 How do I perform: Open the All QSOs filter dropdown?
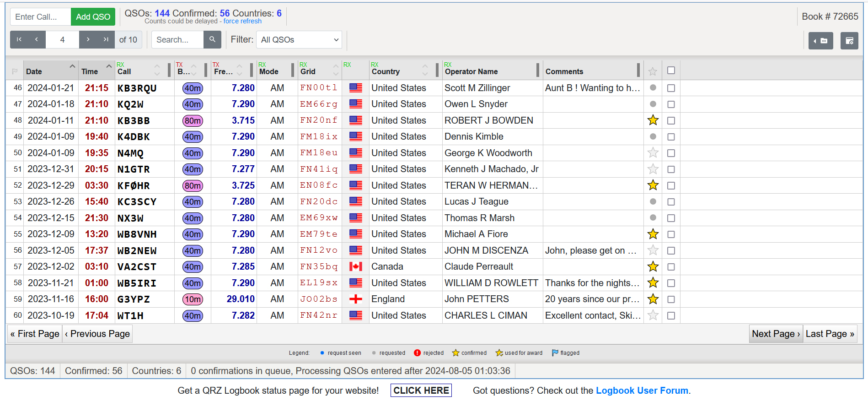299,40
